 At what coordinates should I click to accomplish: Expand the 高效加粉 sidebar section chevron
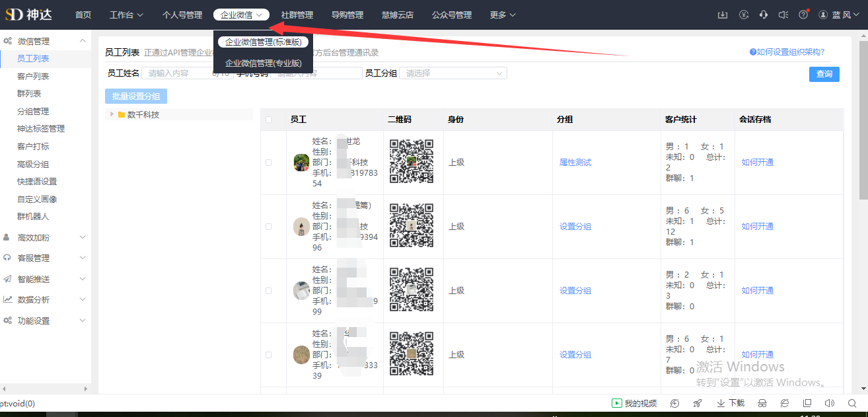tap(83, 237)
